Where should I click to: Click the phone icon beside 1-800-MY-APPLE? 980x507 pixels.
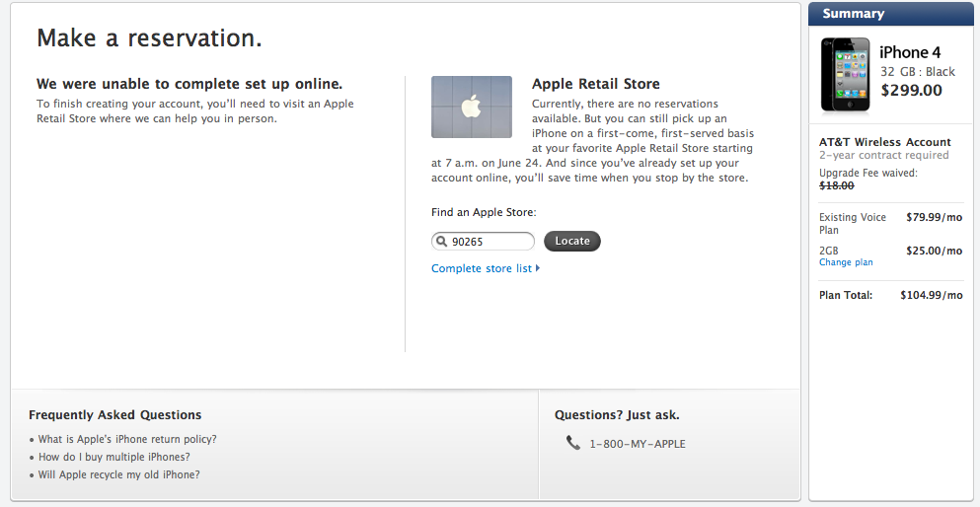(x=573, y=443)
